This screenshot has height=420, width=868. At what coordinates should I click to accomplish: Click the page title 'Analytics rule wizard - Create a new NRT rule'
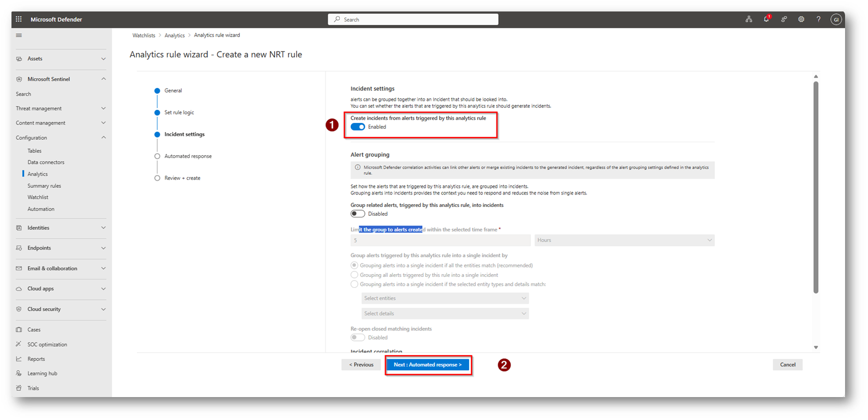[216, 55]
